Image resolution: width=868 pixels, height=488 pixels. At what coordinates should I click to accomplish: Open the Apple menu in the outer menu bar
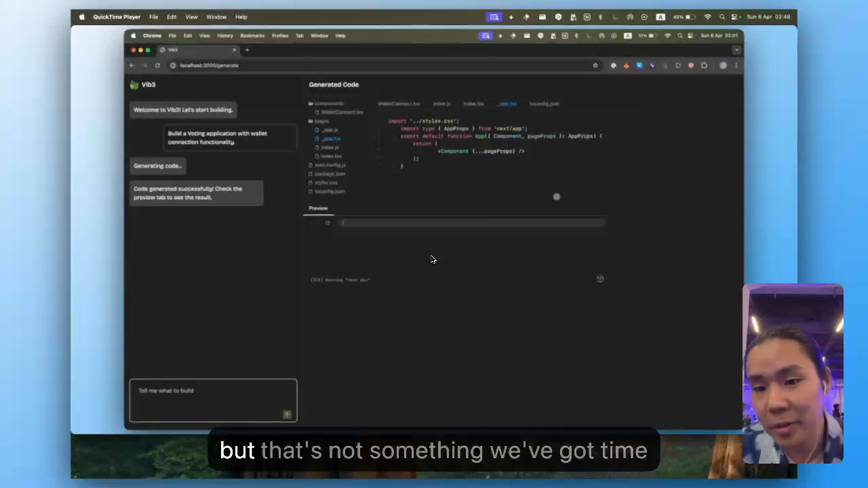coord(82,17)
